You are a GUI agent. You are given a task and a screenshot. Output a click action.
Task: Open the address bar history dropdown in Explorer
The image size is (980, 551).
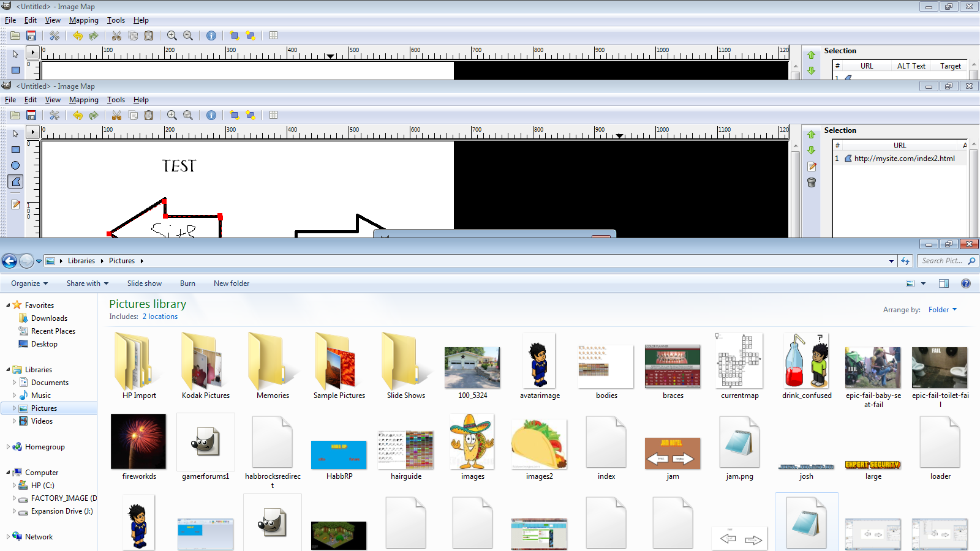tap(891, 261)
